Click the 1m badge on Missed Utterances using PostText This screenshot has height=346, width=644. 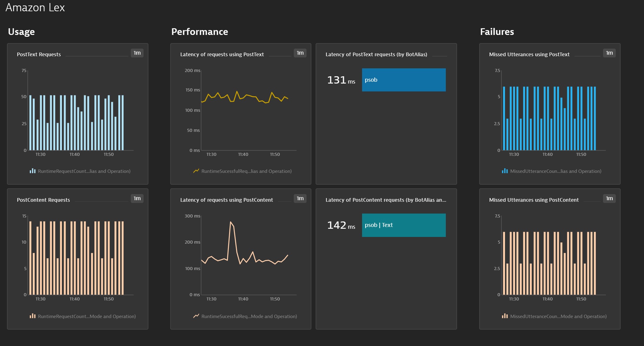(609, 53)
